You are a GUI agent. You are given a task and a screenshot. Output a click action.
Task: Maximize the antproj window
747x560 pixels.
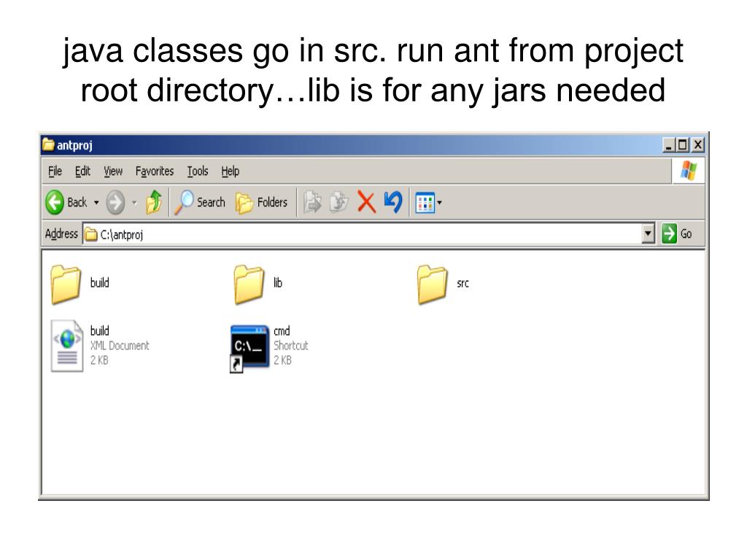click(683, 145)
